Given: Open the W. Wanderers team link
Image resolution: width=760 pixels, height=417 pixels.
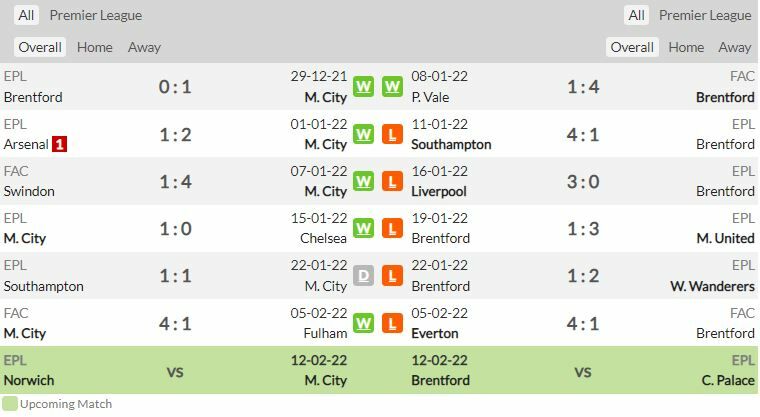Looking at the screenshot, I should (712, 286).
